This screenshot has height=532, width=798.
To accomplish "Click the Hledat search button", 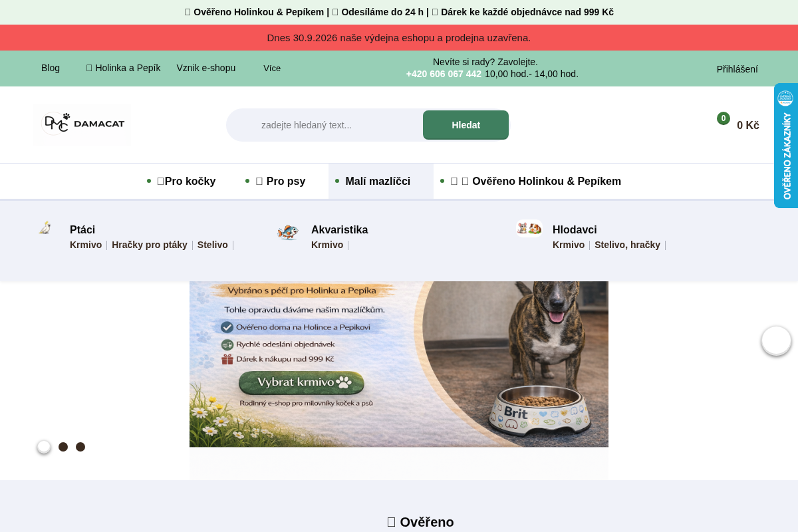I will (x=465, y=125).
